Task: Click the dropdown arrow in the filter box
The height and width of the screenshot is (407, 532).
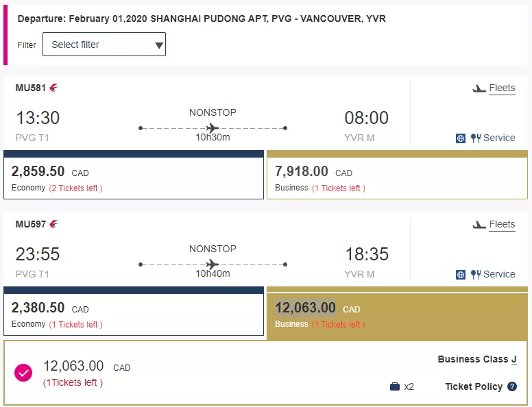Action: pos(158,45)
